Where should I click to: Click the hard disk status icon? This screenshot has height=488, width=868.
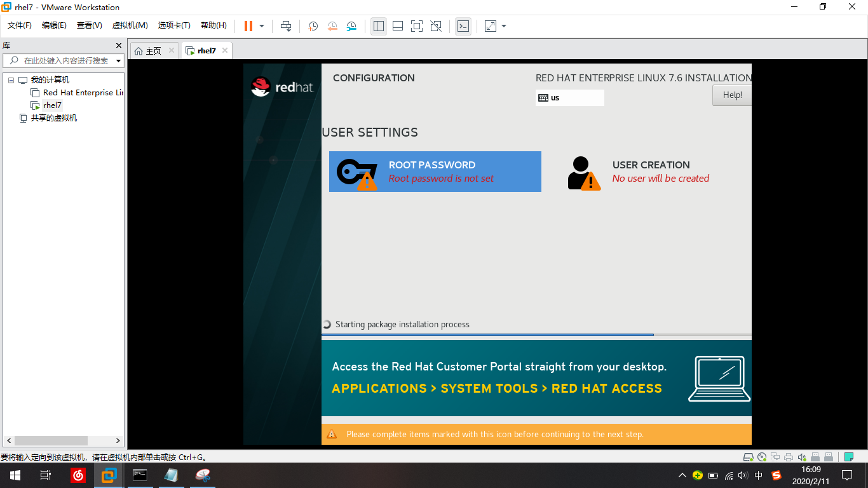749,457
